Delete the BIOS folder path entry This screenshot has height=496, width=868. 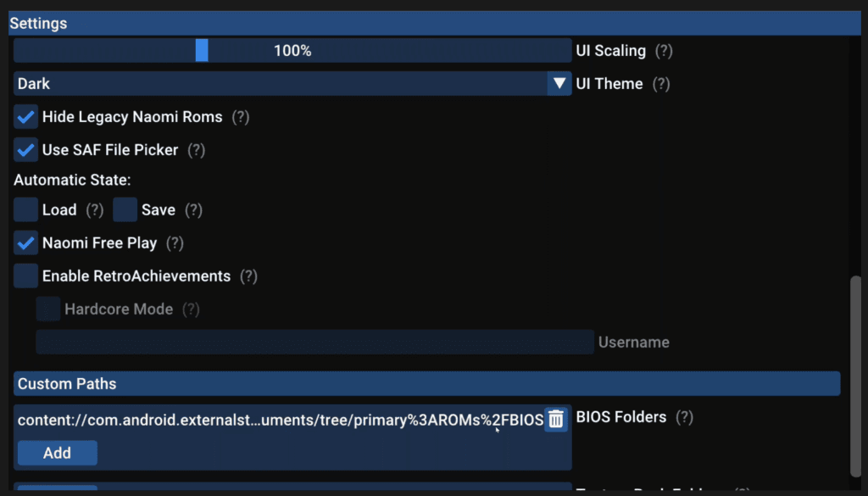point(556,419)
